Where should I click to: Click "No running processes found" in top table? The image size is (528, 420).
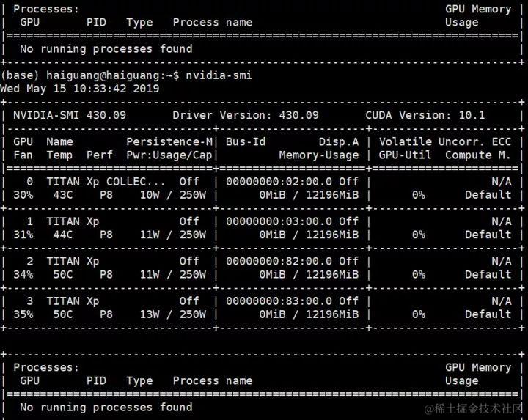(106, 49)
